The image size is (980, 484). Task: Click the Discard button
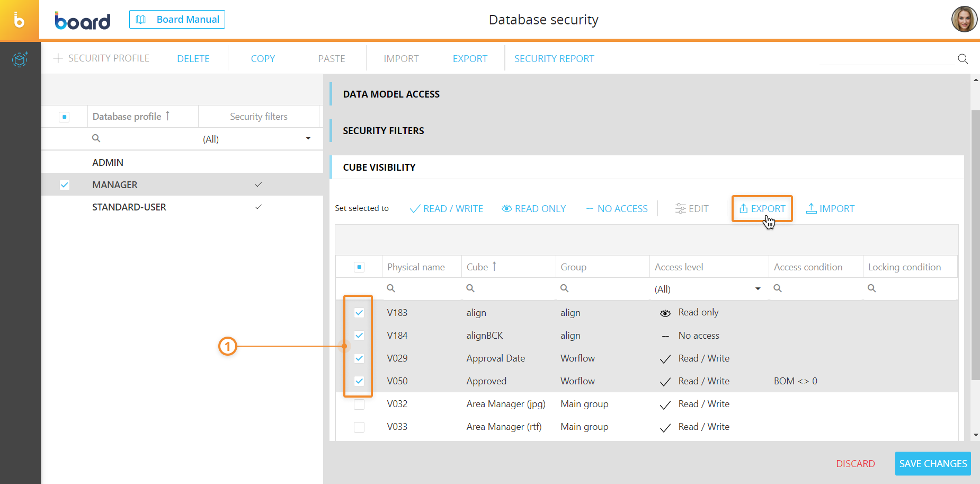(x=855, y=464)
